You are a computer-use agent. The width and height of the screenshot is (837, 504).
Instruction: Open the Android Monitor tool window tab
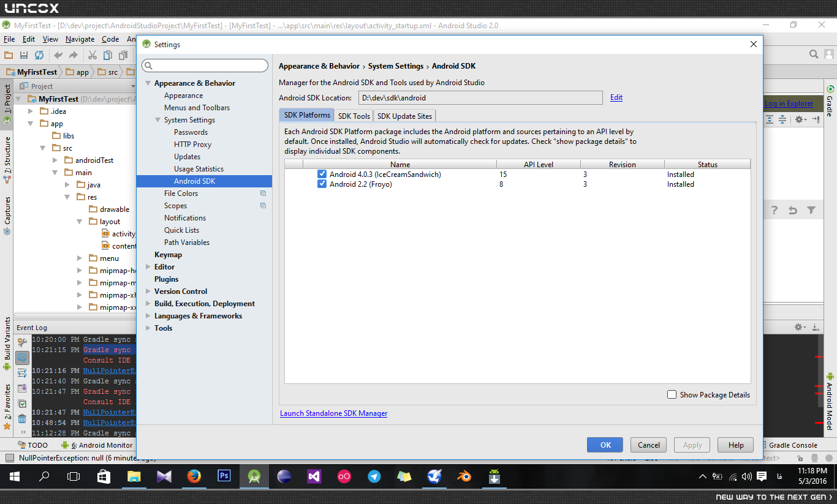tap(97, 445)
